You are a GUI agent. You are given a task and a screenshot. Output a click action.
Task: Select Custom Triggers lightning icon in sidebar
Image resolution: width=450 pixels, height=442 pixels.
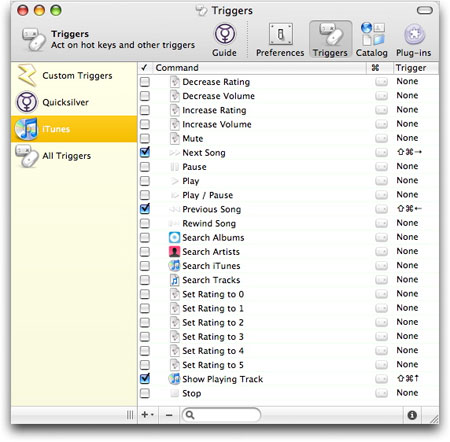[27, 75]
